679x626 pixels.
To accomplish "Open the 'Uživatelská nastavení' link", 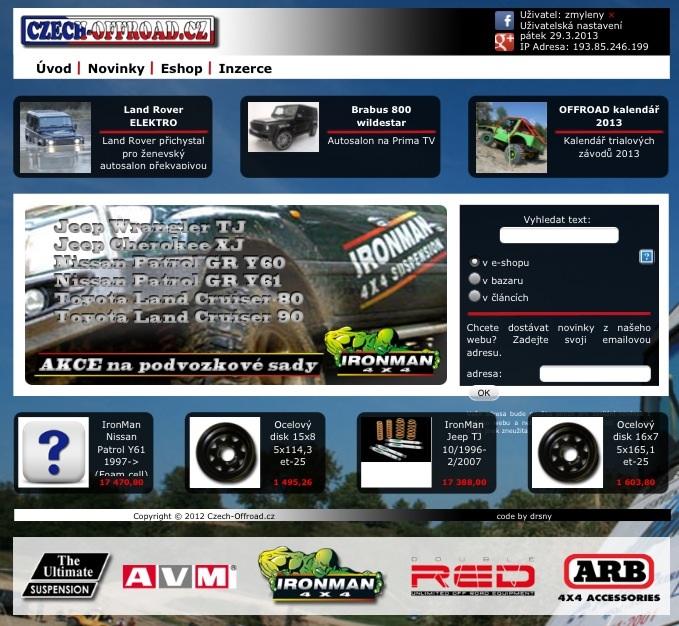I will pyautogui.click(x=571, y=26).
